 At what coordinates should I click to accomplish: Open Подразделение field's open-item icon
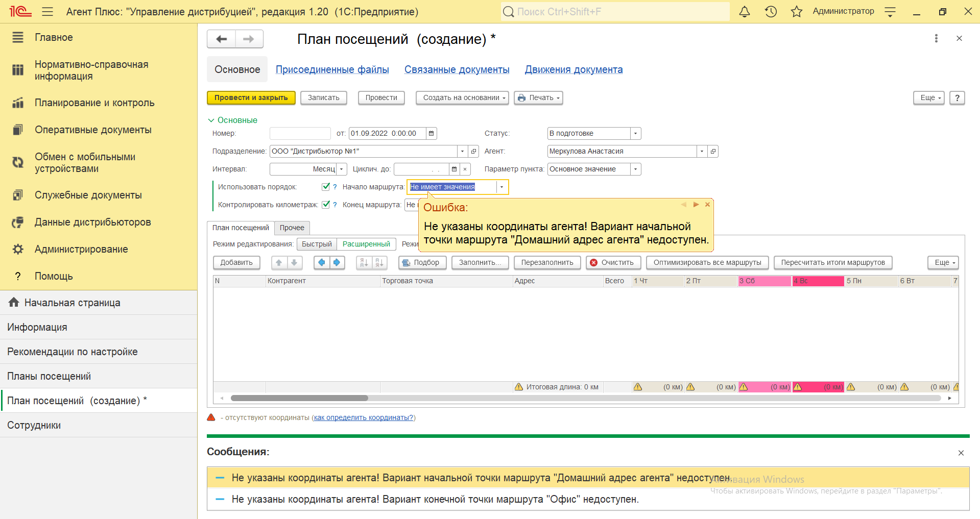[473, 151]
